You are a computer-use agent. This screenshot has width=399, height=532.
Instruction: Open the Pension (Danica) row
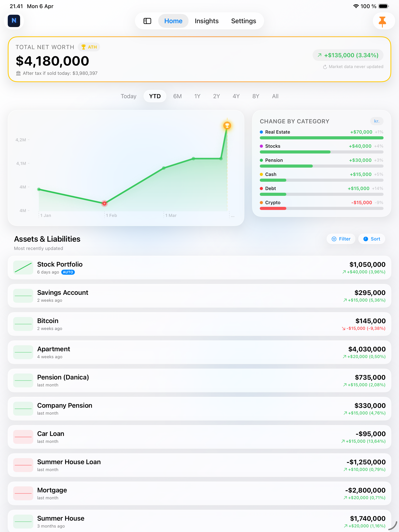coord(199,380)
